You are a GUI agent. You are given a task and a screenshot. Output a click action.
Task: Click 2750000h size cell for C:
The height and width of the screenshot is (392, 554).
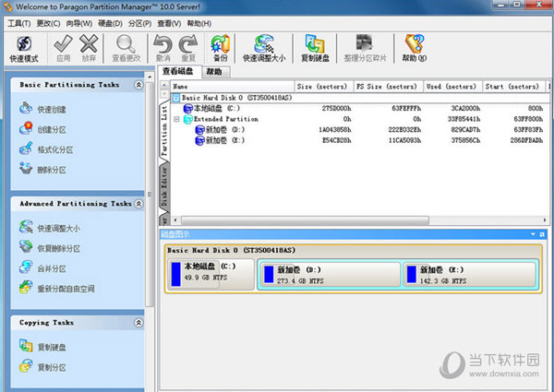(337, 108)
